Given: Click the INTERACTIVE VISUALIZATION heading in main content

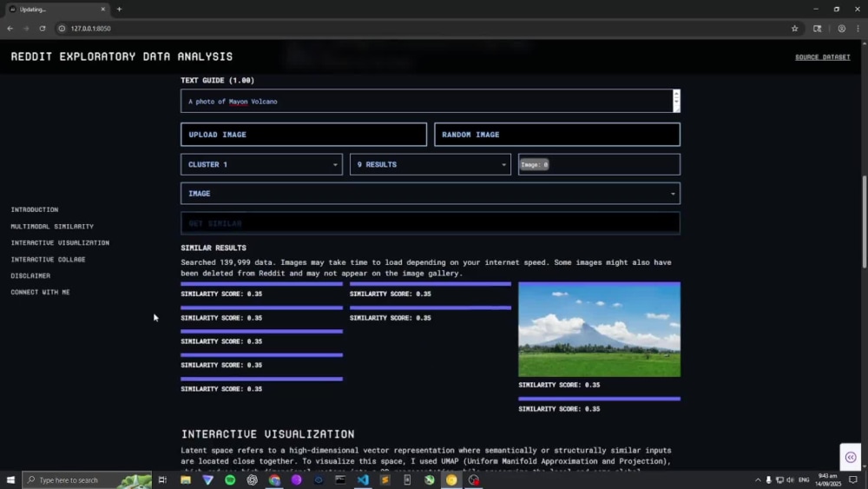Looking at the screenshot, I should coord(268,433).
